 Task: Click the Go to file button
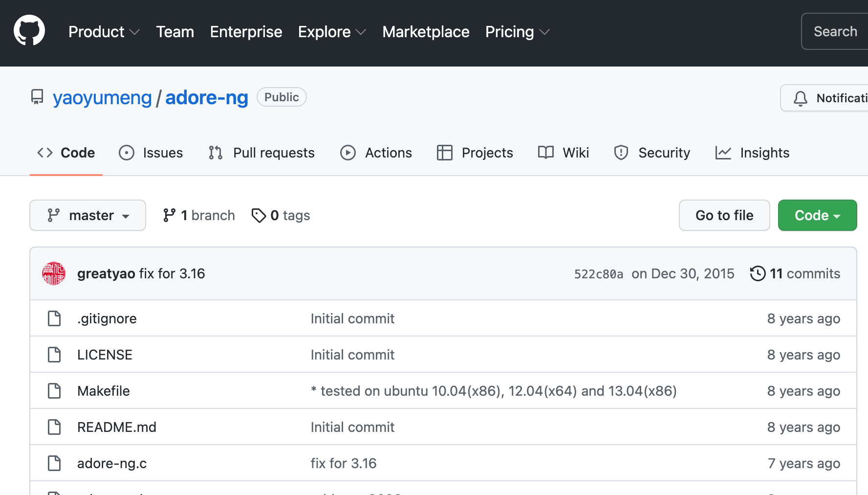724,215
